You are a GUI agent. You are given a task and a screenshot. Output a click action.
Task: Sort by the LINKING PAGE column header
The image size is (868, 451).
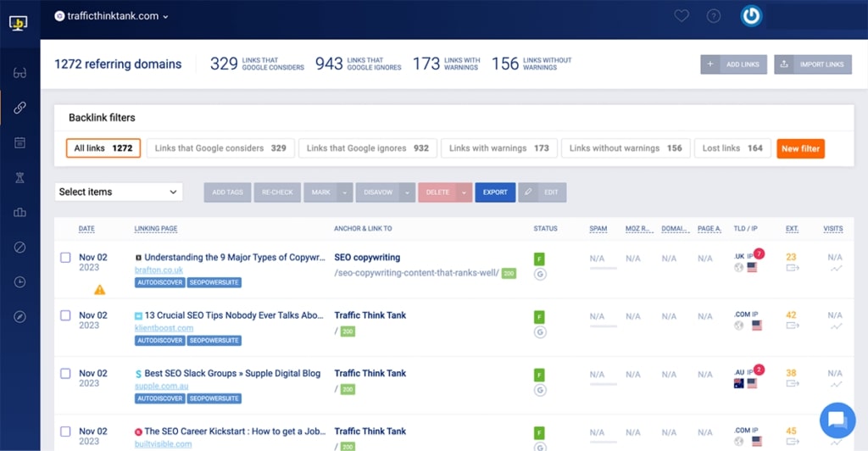[x=156, y=229]
